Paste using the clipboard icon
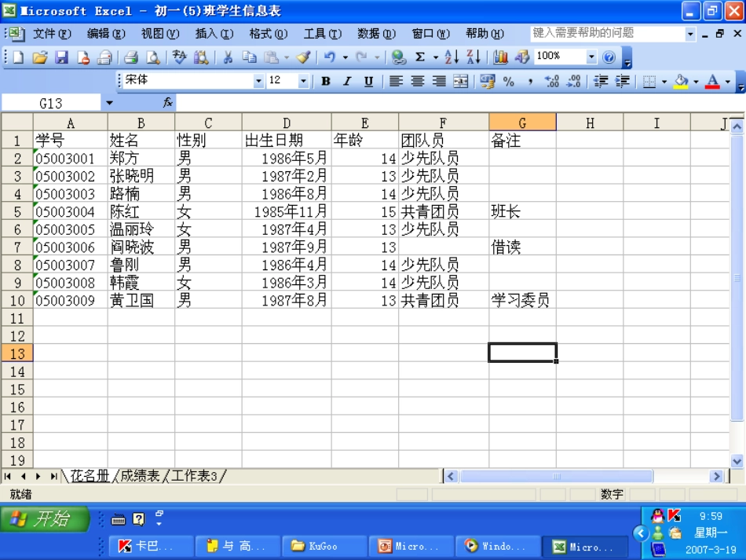This screenshot has width=746, height=560. point(271,57)
